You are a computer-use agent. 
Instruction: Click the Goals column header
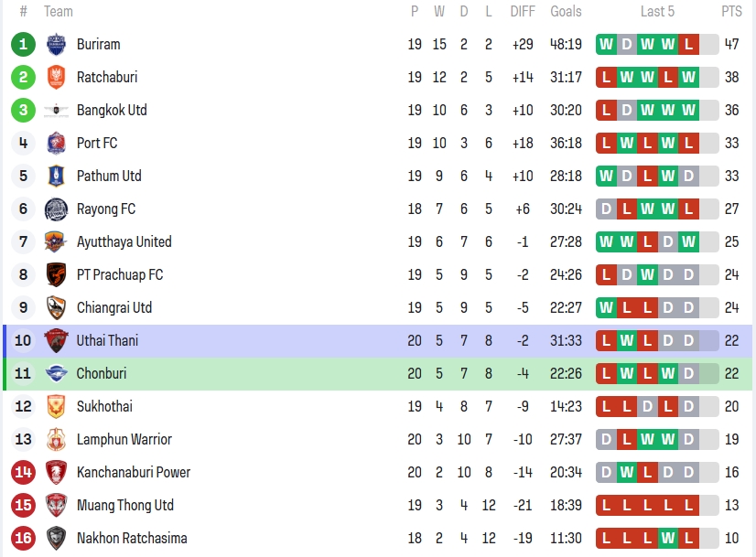click(x=566, y=12)
